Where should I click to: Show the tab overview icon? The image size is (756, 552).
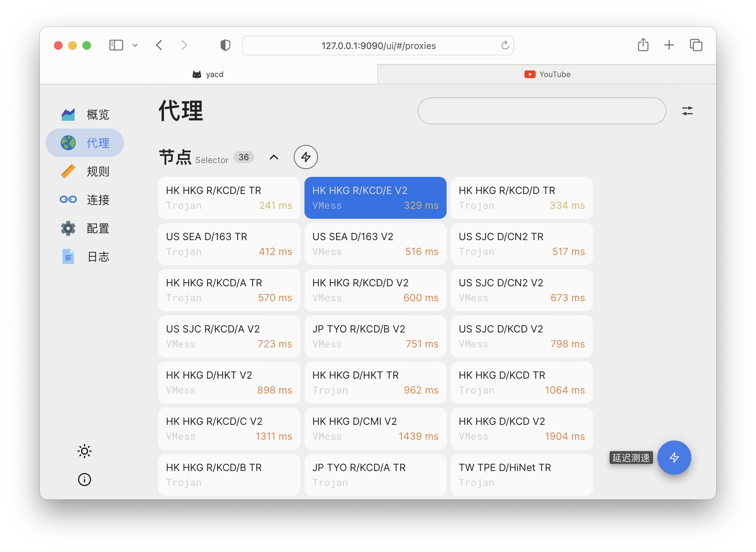pyautogui.click(x=696, y=45)
